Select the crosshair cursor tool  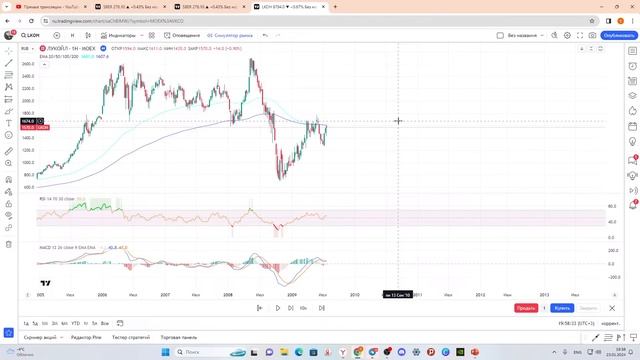9,51
